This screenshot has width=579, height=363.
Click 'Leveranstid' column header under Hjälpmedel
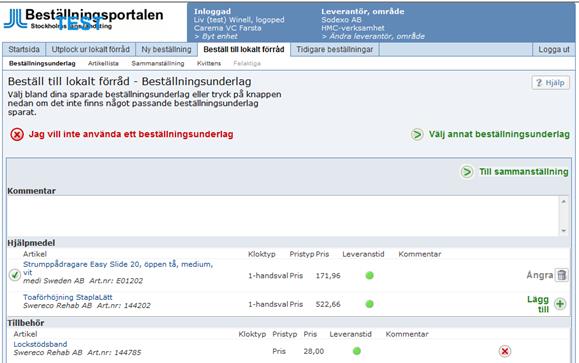tap(363, 254)
